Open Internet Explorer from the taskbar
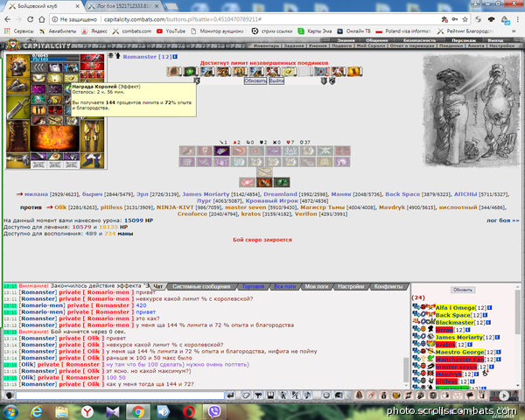The image size is (525, 420). click(x=36, y=411)
